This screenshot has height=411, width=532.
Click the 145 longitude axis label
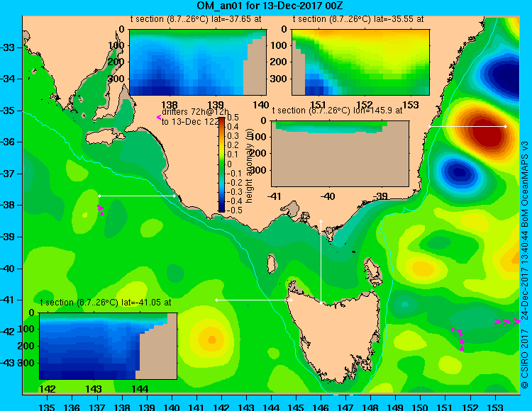296,407
